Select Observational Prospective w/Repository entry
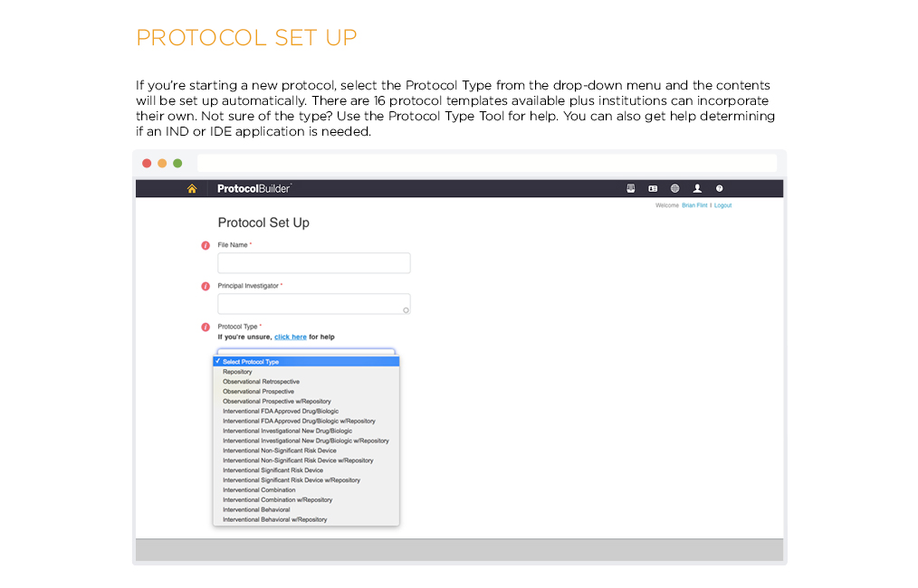Image resolution: width=918 pixels, height=588 pixels. pyautogui.click(x=276, y=402)
